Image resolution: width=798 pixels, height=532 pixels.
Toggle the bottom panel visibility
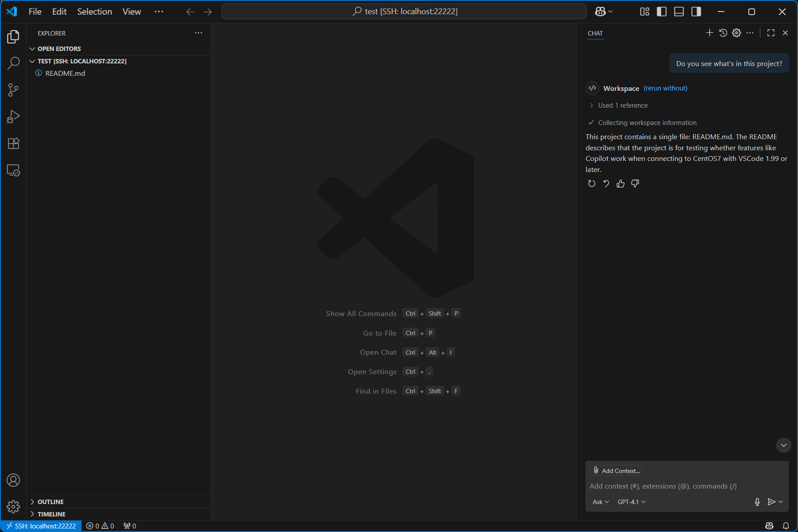click(x=679, y=12)
